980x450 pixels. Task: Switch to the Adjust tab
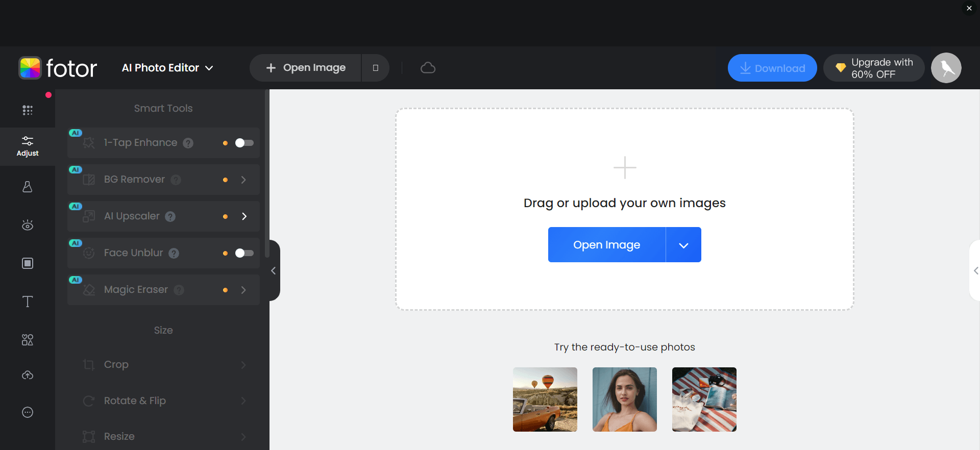tap(28, 146)
